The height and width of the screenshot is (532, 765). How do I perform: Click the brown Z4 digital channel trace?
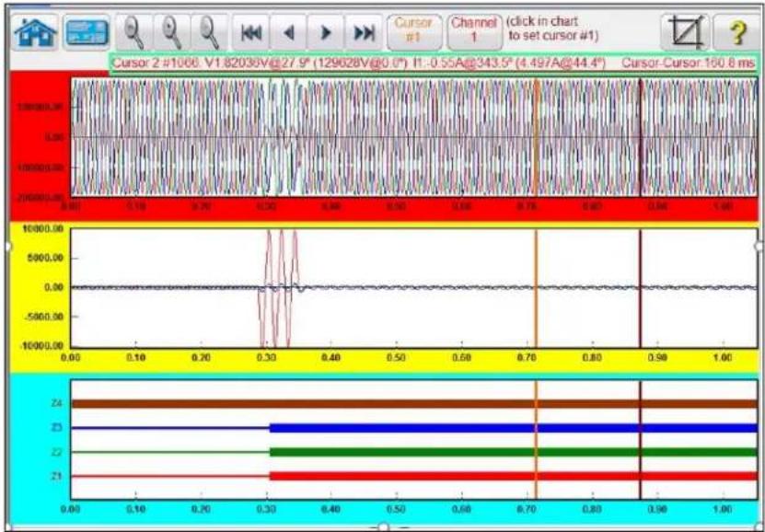(x=414, y=404)
